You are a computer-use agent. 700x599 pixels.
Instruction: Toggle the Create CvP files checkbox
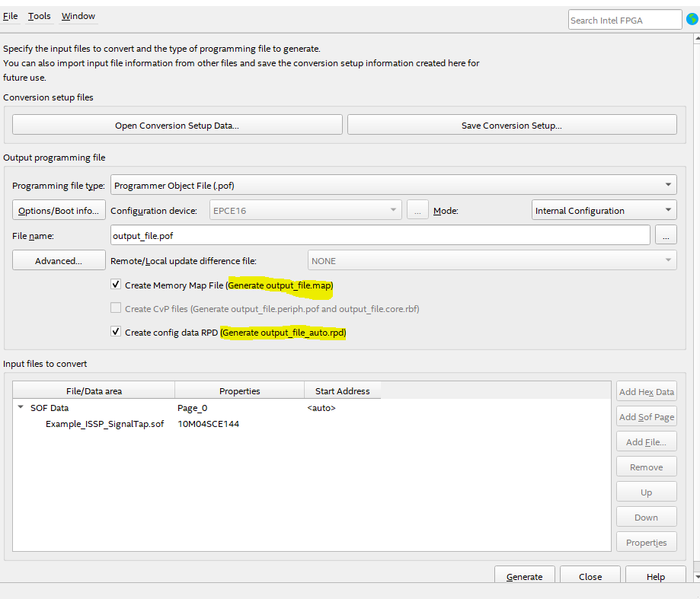(x=116, y=308)
